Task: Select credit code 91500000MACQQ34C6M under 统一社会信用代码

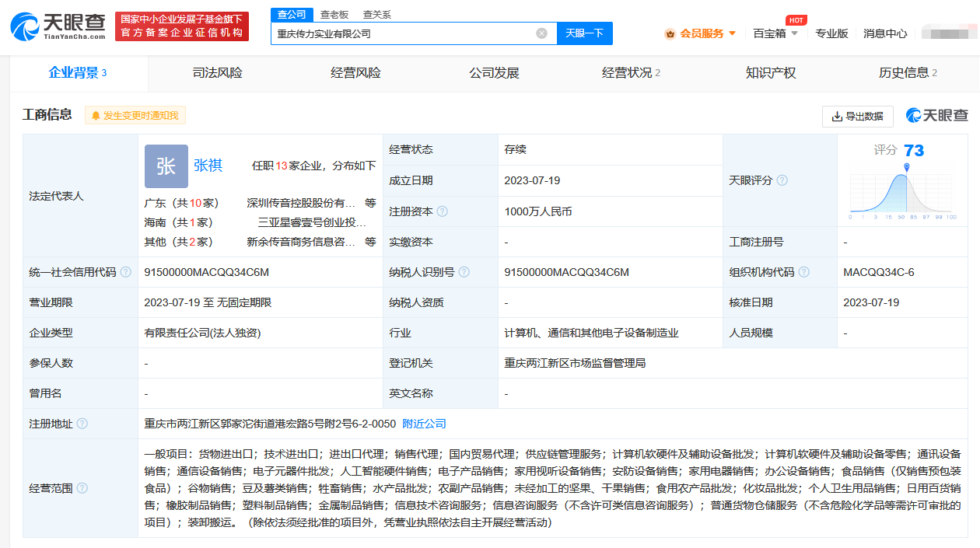Action: [x=206, y=272]
